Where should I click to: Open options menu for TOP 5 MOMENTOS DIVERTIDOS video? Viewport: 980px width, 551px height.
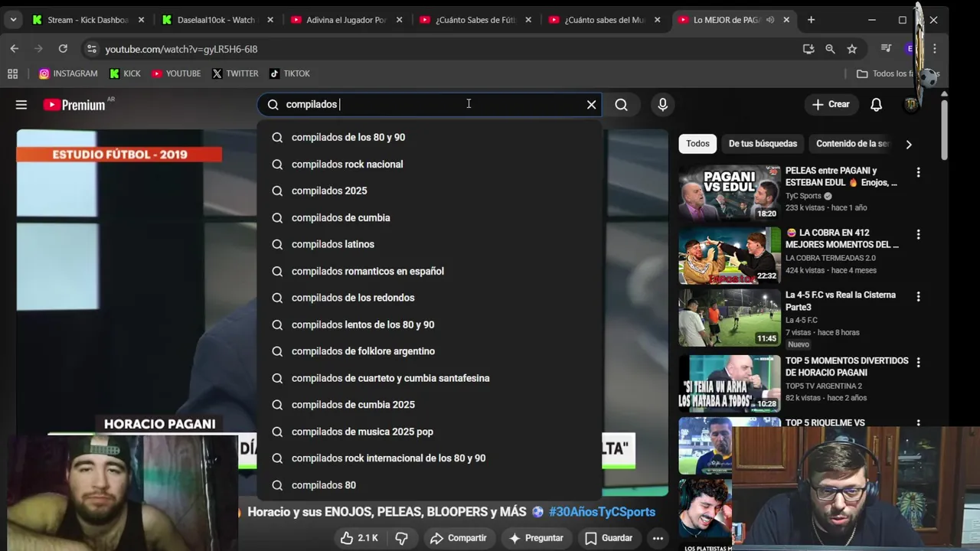[918, 363]
